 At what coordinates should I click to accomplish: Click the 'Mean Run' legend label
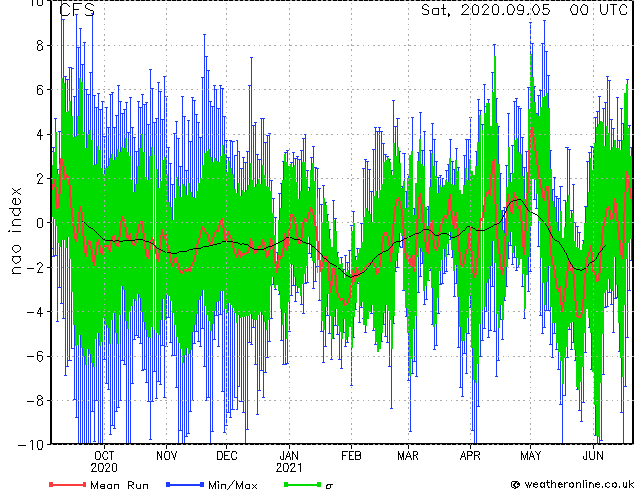119,485
